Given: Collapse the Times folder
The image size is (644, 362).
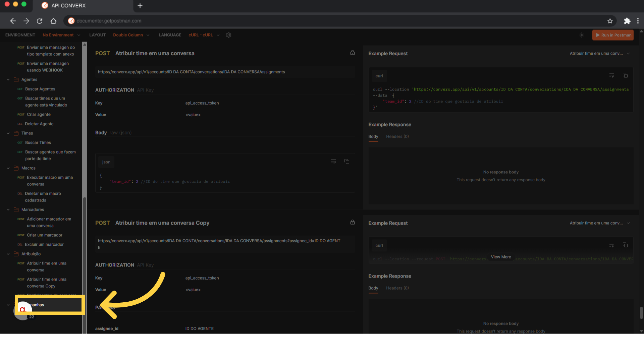Looking at the screenshot, I should 8,133.
